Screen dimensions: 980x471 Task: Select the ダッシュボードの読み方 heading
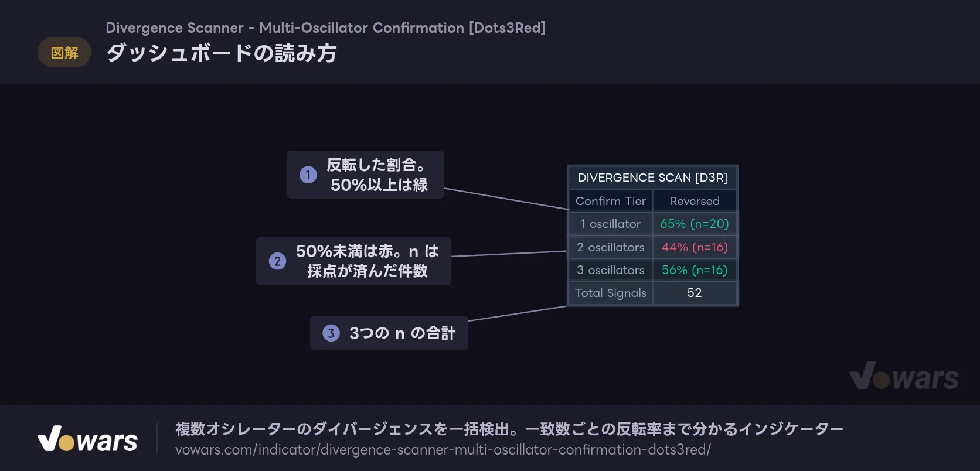click(221, 53)
